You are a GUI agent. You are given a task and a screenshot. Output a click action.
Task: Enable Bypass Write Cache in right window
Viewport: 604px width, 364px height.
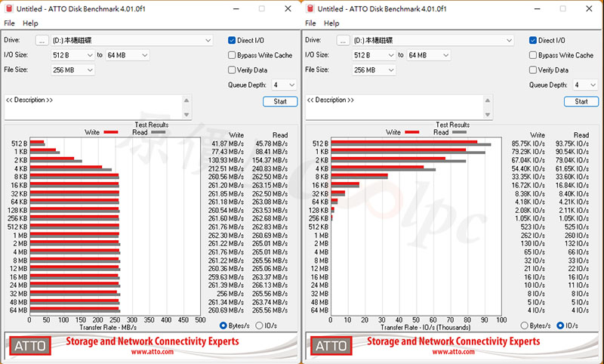click(x=533, y=55)
